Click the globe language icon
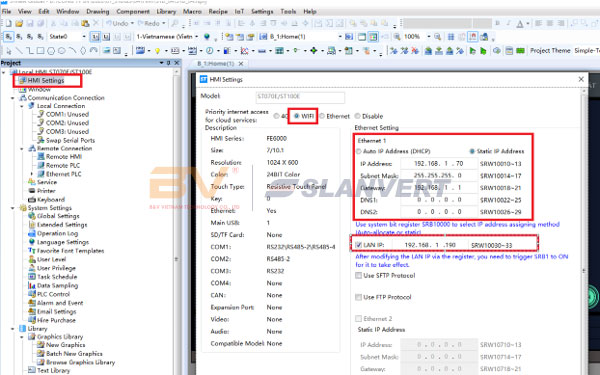This screenshot has height=375, width=600. pyautogui.click(x=207, y=37)
